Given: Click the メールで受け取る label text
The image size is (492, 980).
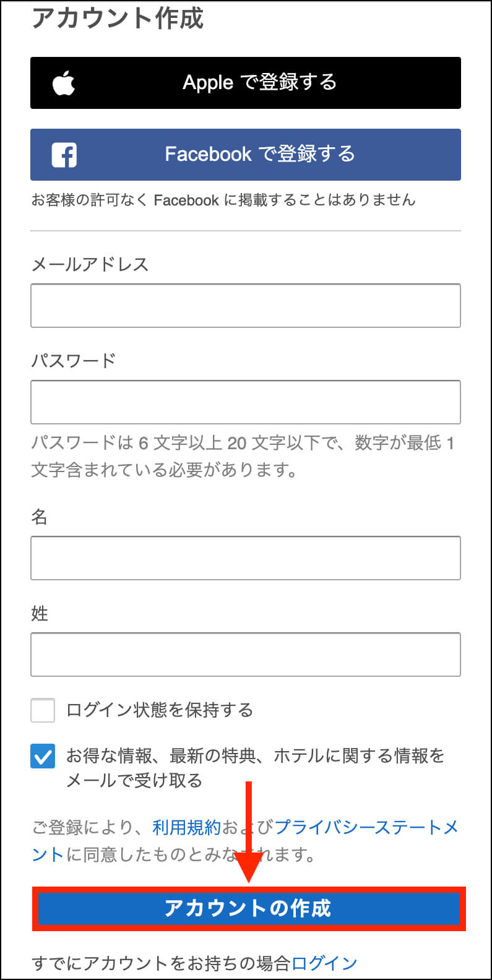Looking at the screenshot, I should pos(134,781).
